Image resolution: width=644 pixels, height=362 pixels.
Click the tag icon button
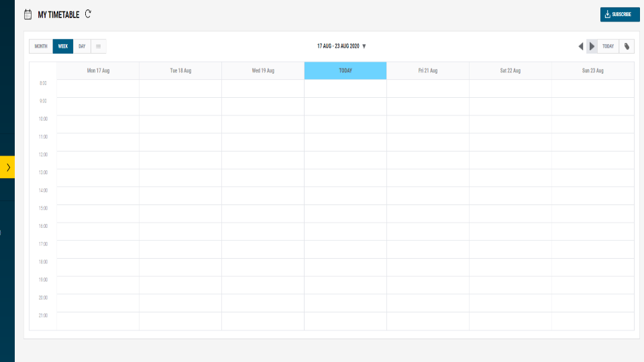[627, 46]
